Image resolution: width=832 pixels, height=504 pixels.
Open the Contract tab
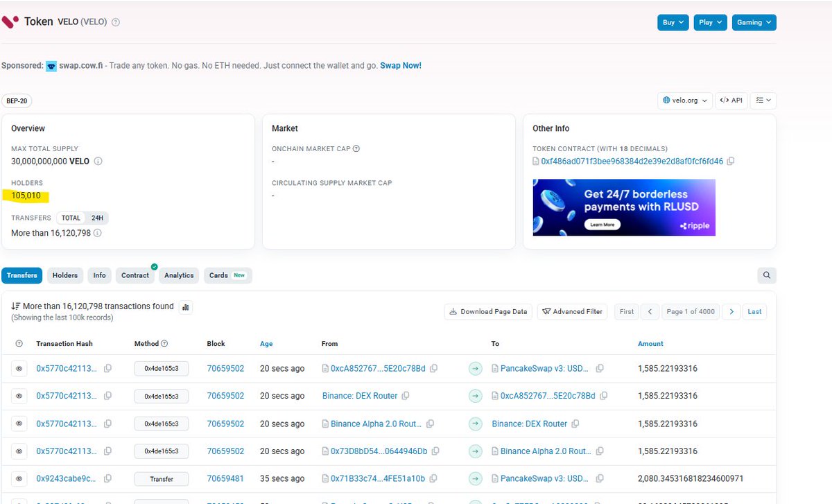(135, 275)
